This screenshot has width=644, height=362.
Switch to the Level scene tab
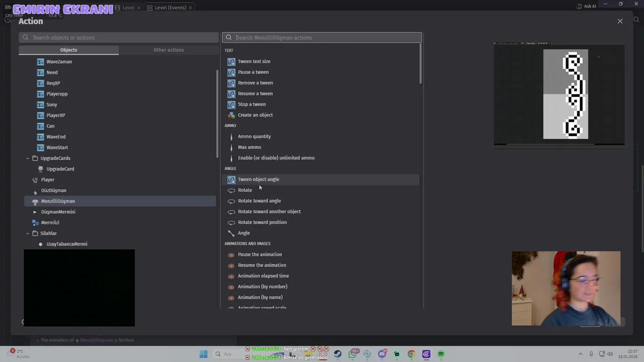click(x=128, y=8)
